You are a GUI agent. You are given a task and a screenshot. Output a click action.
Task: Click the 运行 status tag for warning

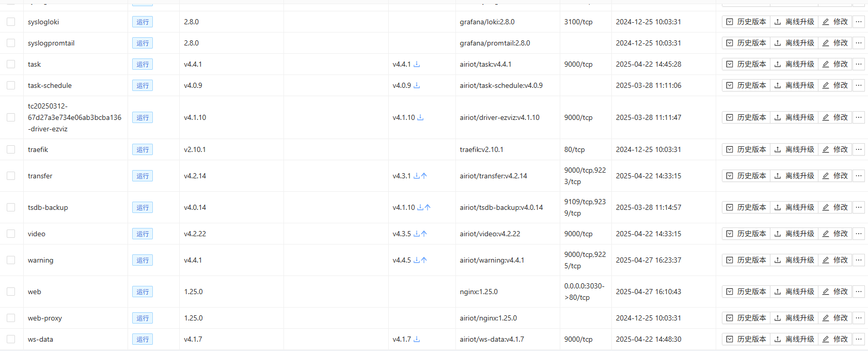pos(143,260)
